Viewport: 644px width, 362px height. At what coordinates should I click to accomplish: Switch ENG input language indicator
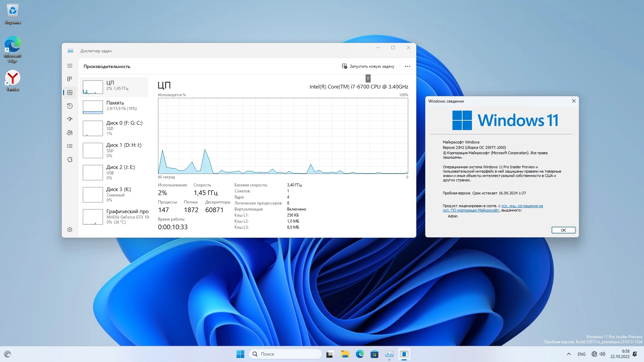point(581,354)
